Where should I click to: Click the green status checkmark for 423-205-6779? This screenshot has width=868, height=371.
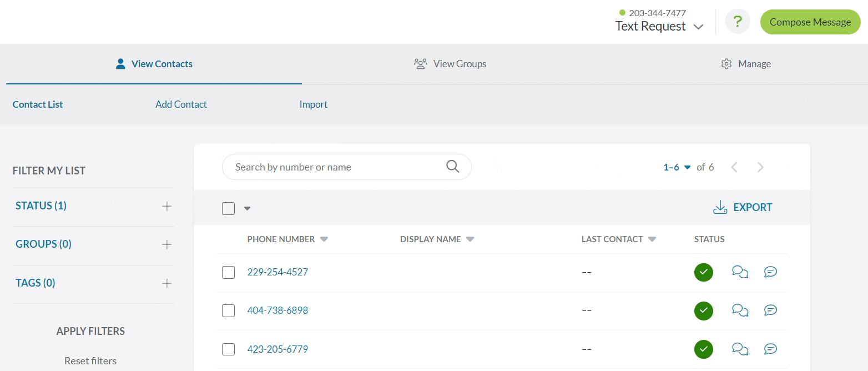click(703, 349)
